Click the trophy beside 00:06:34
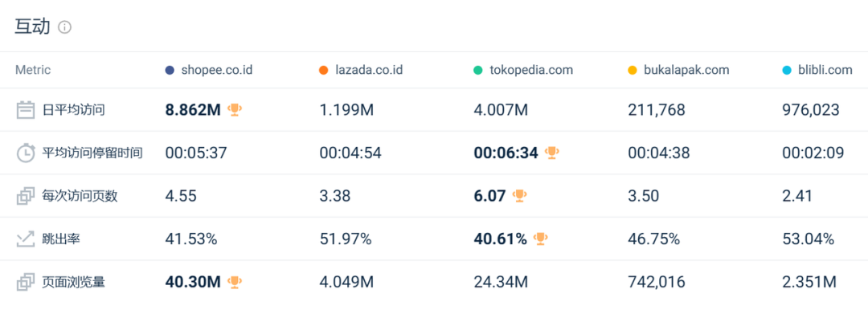This screenshot has width=868, height=310. tap(551, 153)
